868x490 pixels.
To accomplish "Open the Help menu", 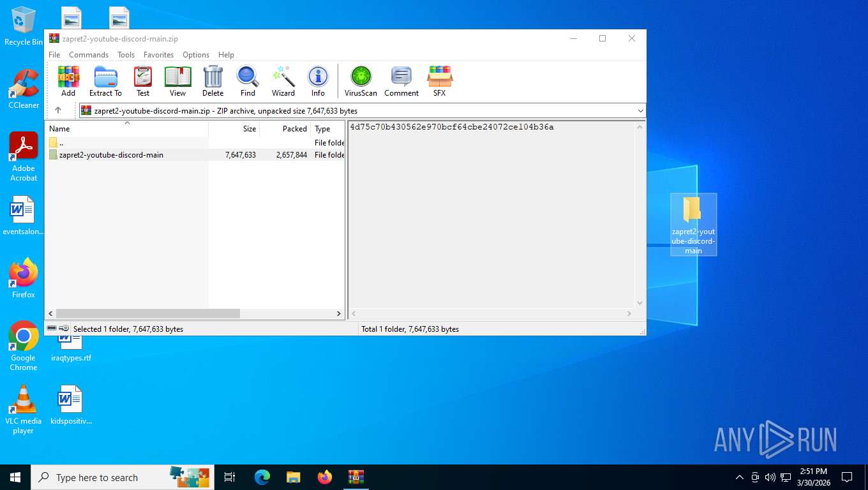I will 226,55.
